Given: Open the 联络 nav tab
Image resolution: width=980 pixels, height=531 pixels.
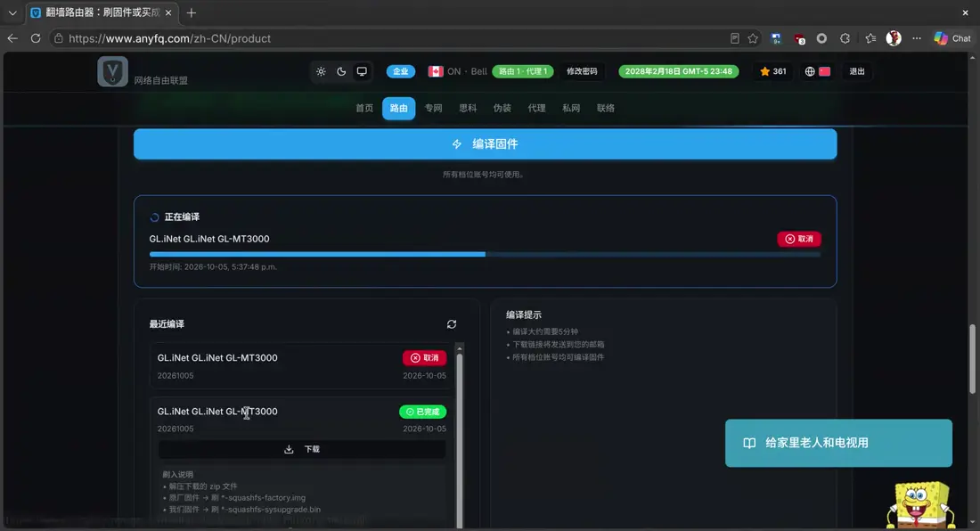Looking at the screenshot, I should [606, 108].
